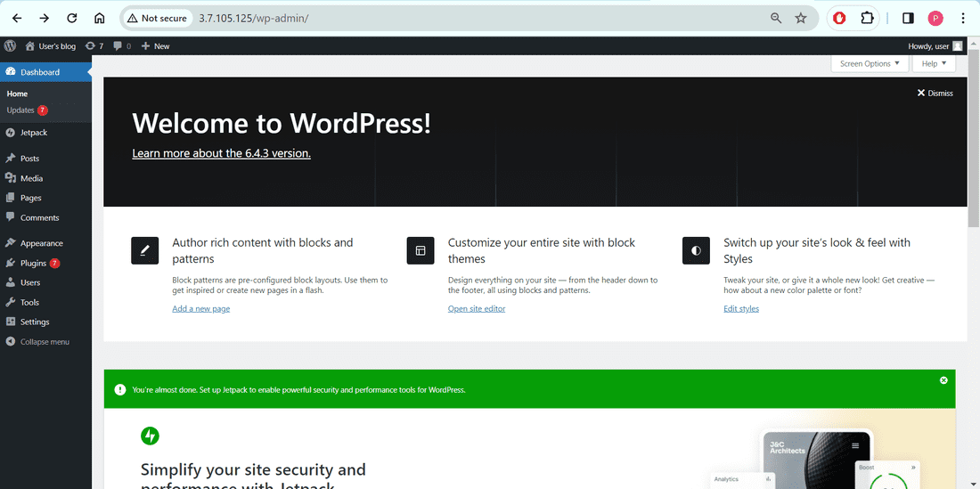This screenshot has height=489, width=980.
Task: Open the extensions puzzle piece icon
Action: pyautogui.click(x=867, y=18)
